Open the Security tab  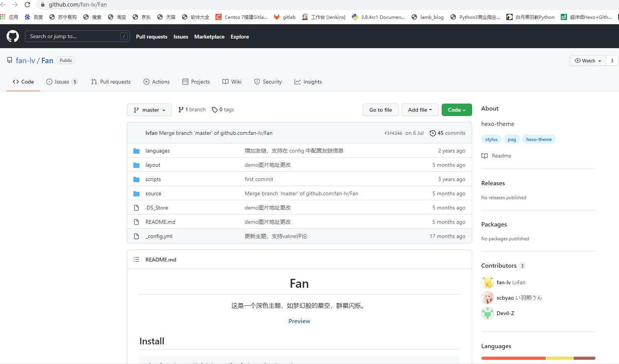tap(268, 82)
